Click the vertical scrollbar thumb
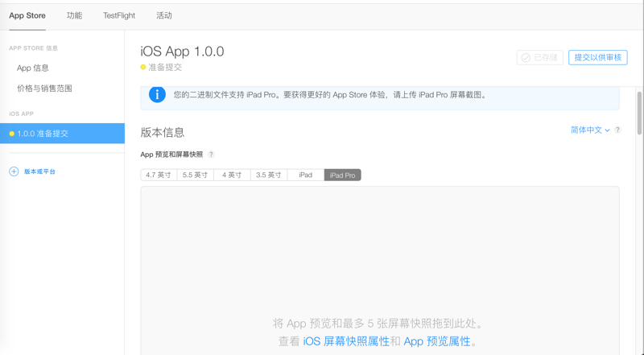The image size is (644, 355). [x=639, y=113]
